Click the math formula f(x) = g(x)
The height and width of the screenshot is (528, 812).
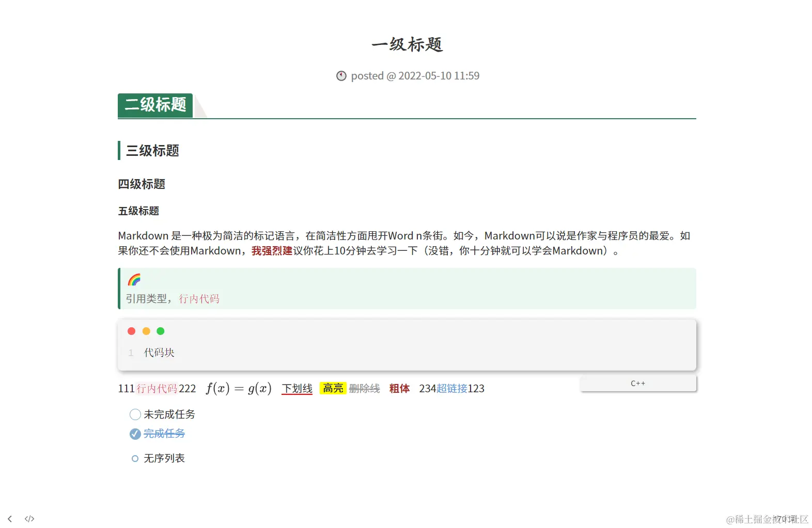point(239,389)
